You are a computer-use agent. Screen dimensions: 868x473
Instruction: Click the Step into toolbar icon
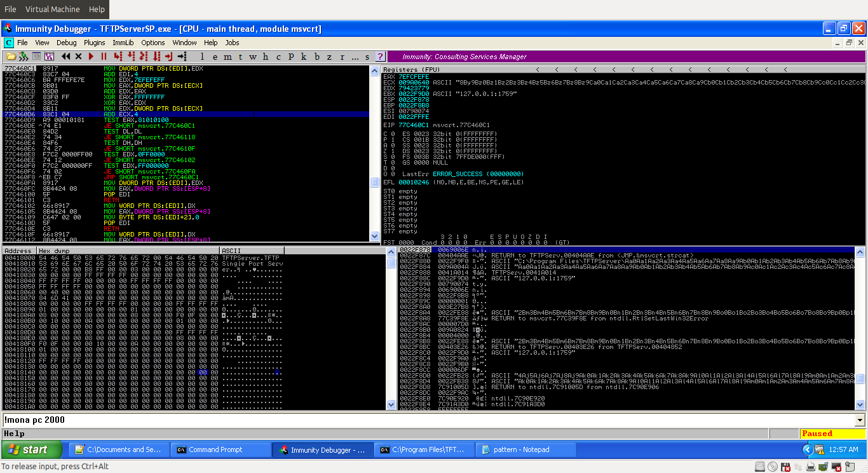pyautogui.click(x=119, y=57)
